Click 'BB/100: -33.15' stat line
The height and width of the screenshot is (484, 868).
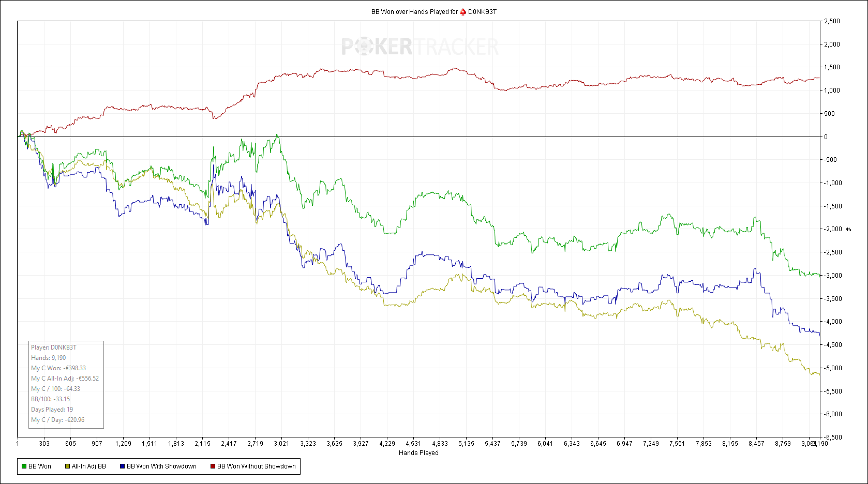pos(50,399)
